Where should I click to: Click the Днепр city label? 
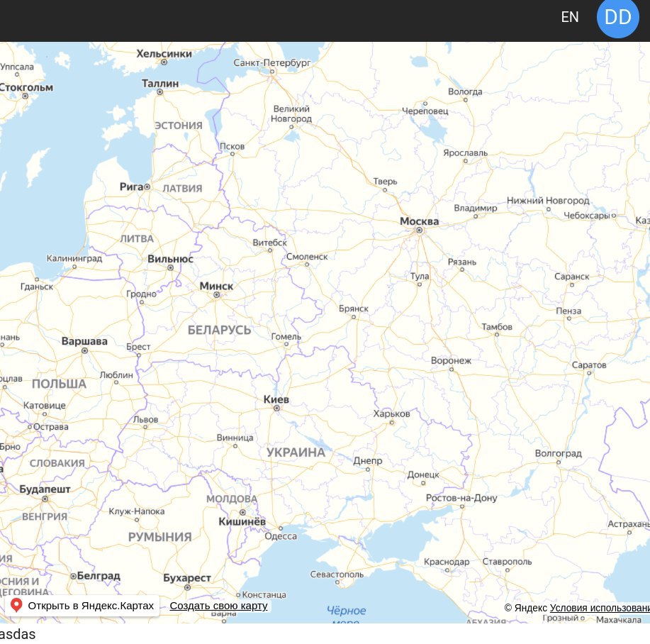click(368, 461)
